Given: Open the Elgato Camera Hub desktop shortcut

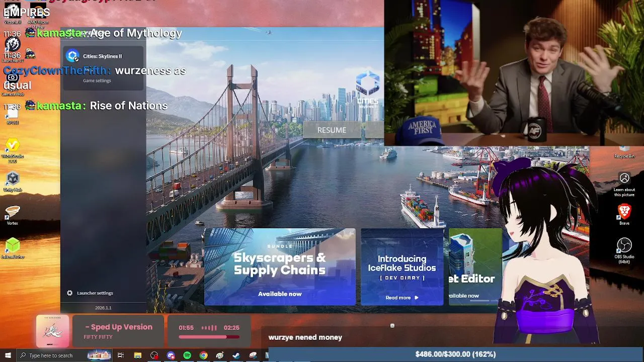Looking at the screenshot, I should [13, 84].
